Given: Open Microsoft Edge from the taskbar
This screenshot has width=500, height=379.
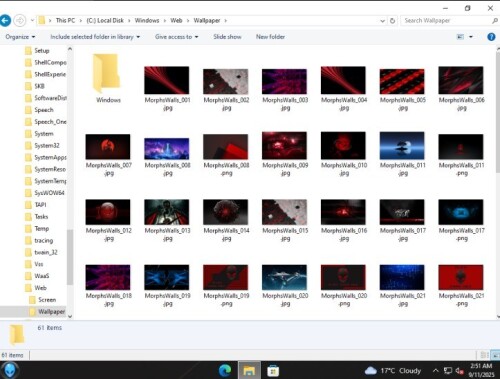Looking at the screenshot, I should point(225,371).
